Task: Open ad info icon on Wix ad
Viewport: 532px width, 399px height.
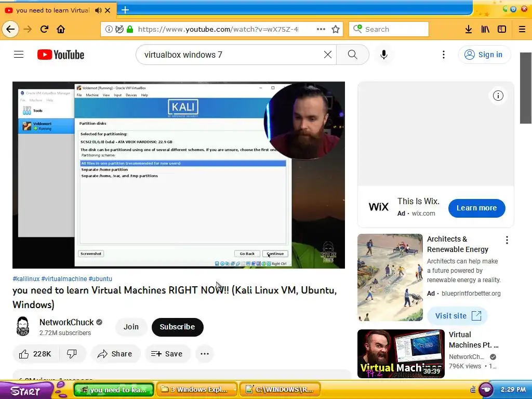Action: [x=498, y=96]
